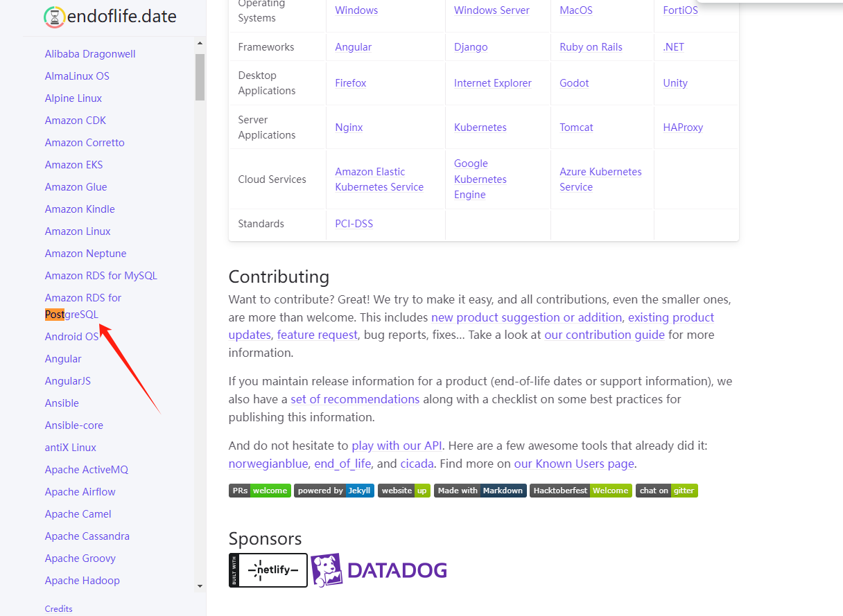Viewport: 843px width, 616px height.
Task: Open Apache Camel in the sidebar
Action: (x=78, y=514)
